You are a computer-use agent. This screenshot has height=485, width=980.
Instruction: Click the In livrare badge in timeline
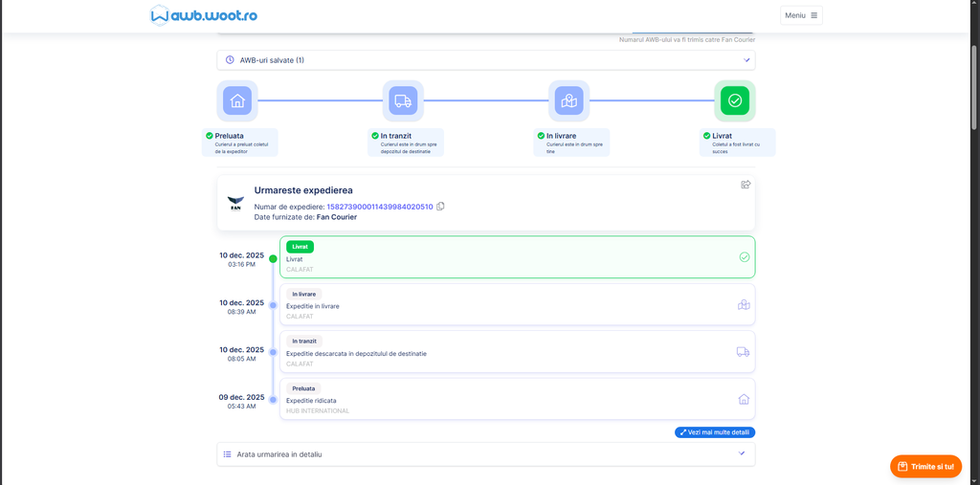click(303, 294)
